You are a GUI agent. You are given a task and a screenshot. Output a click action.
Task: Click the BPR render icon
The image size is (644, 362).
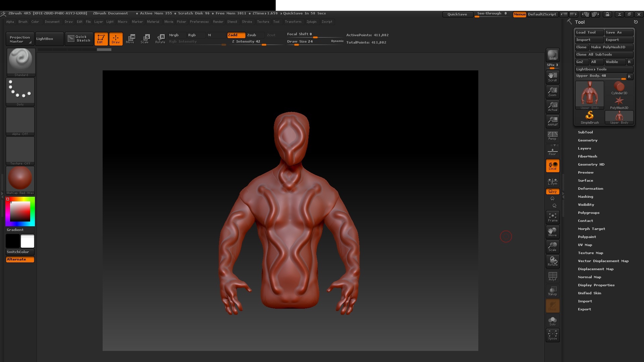click(x=552, y=55)
